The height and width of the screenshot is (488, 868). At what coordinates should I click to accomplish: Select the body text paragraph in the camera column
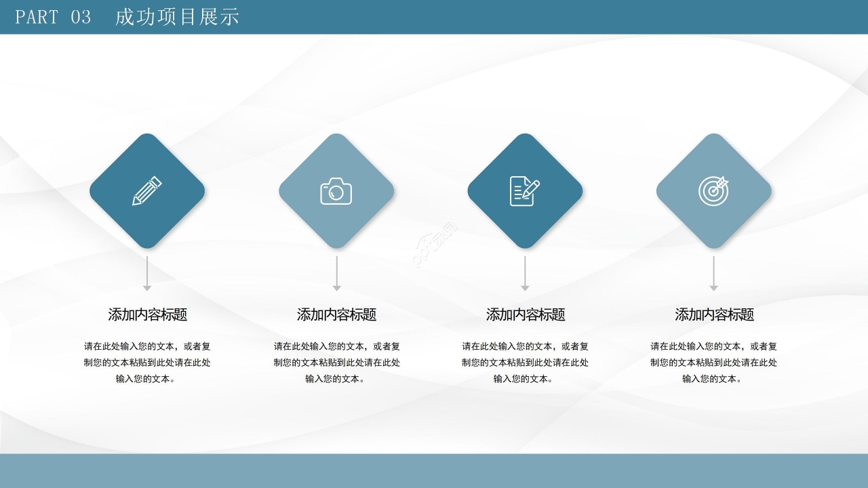tap(336, 363)
